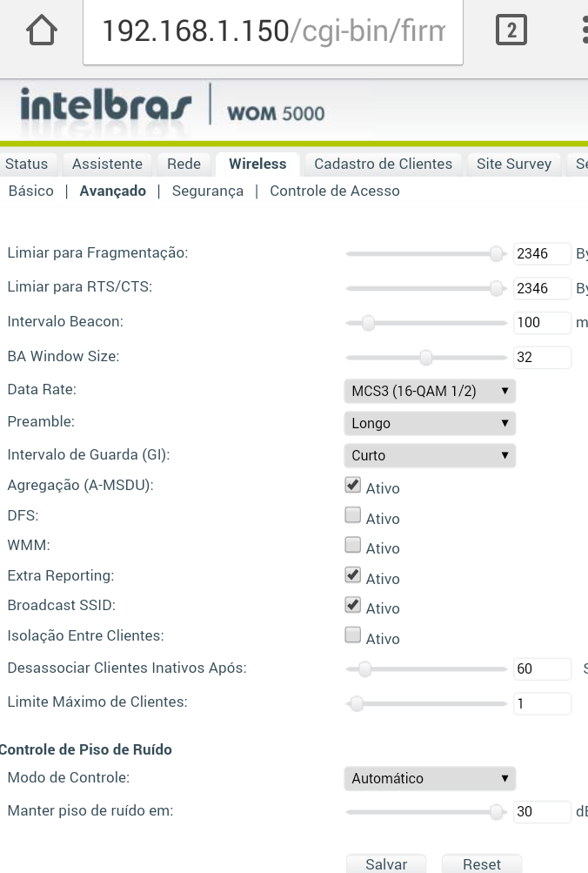The height and width of the screenshot is (873, 588).
Task: Click the Intervalo Beacon value field
Action: coord(541,323)
